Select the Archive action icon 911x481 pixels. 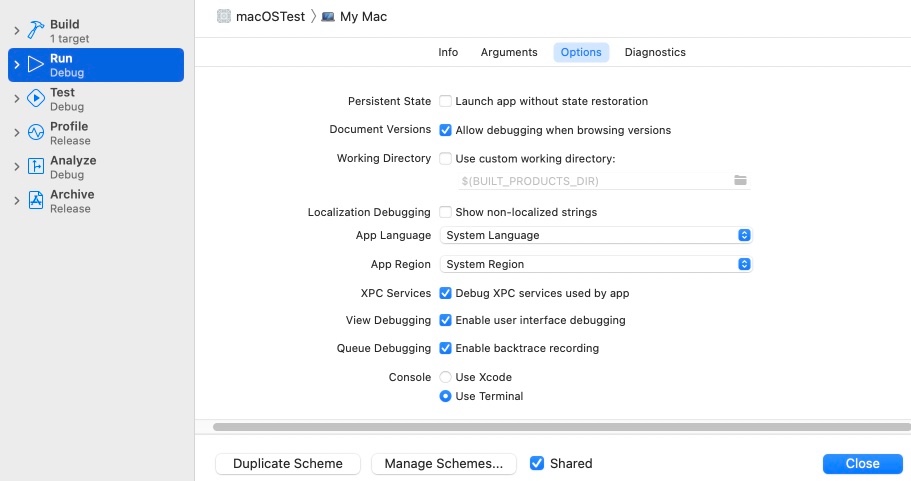click(x=36, y=201)
